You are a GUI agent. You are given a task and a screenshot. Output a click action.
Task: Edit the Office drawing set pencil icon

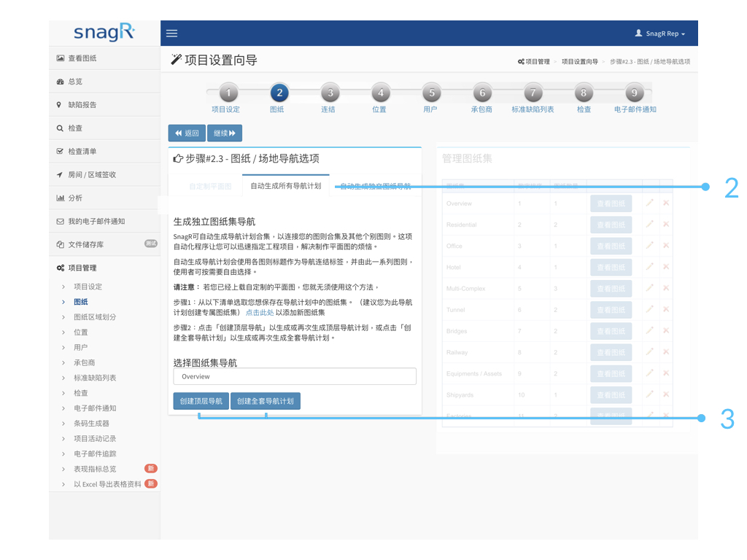click(649, 246)
